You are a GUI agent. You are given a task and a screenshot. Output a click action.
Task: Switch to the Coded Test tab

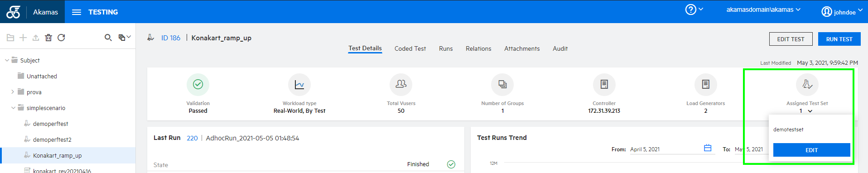coord(410,48)
